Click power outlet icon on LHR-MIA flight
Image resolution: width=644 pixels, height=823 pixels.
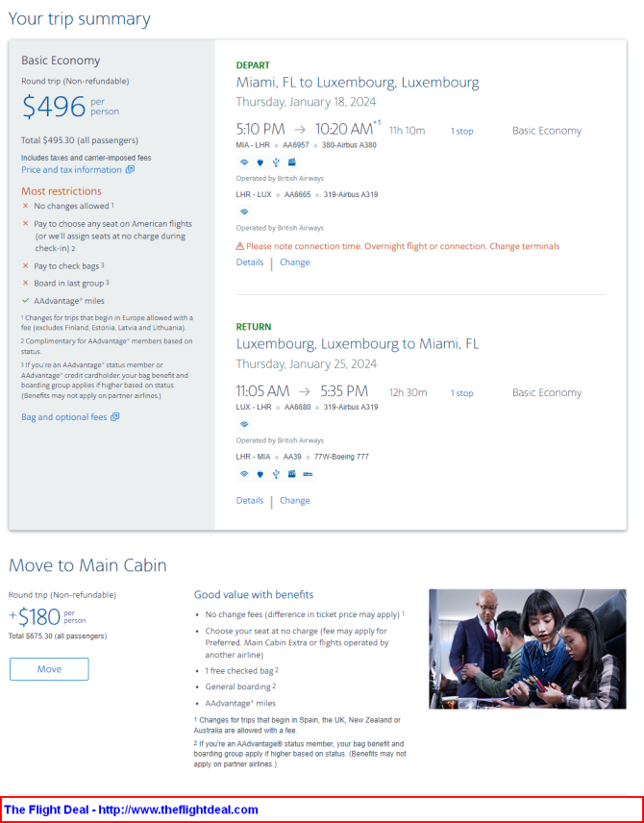click(260, 474)
